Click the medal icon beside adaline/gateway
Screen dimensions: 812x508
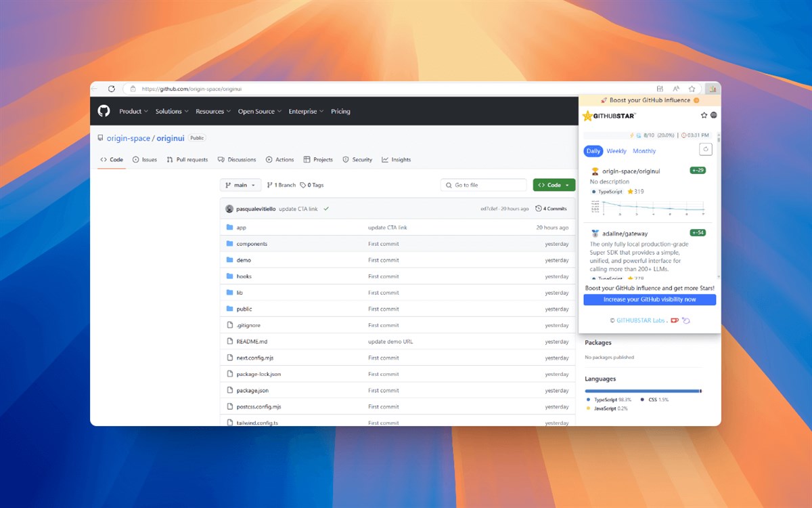(595, 234)
